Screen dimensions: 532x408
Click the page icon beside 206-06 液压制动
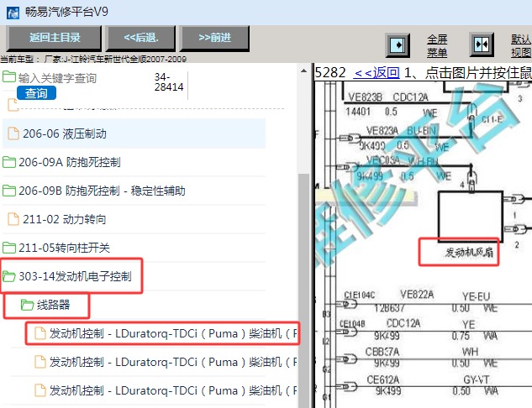point(13,133)
